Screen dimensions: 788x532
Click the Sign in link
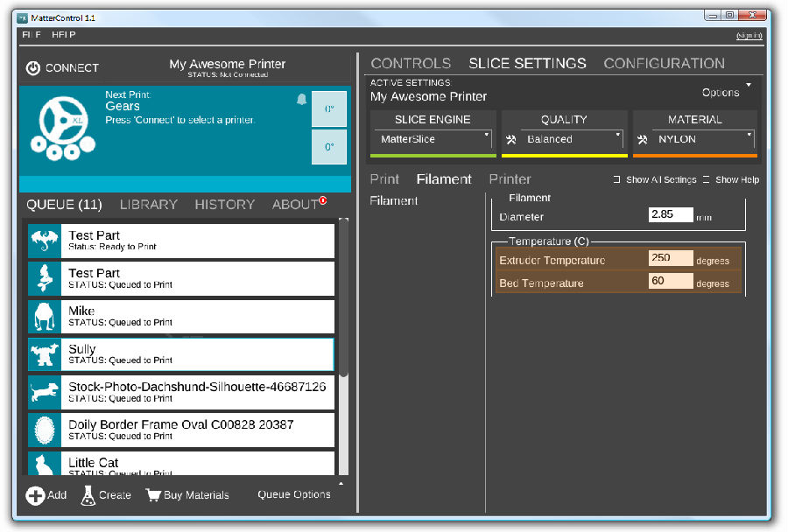[749, 35]
